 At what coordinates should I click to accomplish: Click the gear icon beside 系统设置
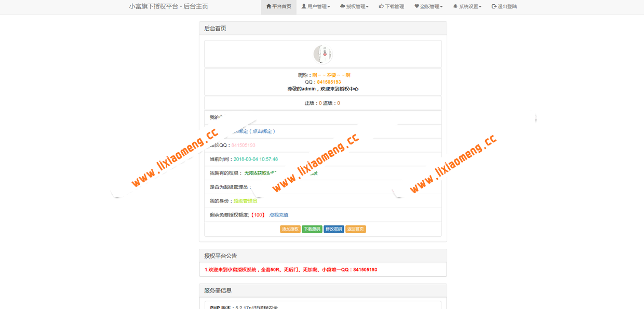455,7
